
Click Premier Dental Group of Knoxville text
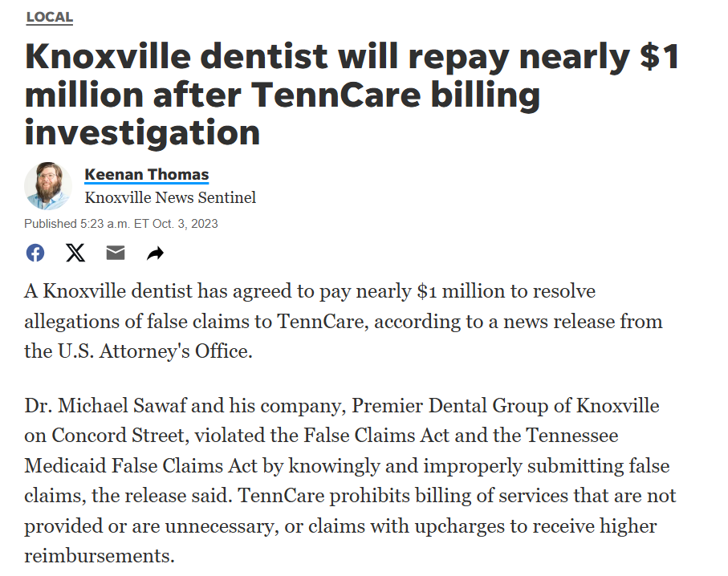point(506,406)
